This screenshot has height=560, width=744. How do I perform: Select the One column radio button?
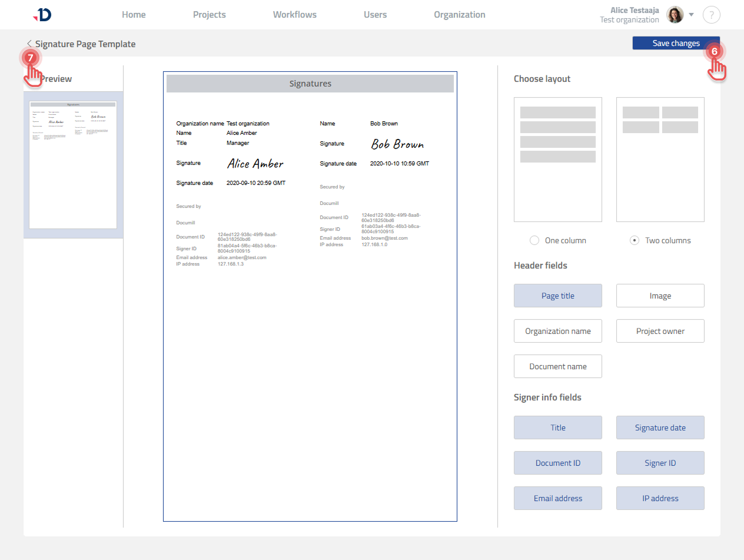(534, 240)
